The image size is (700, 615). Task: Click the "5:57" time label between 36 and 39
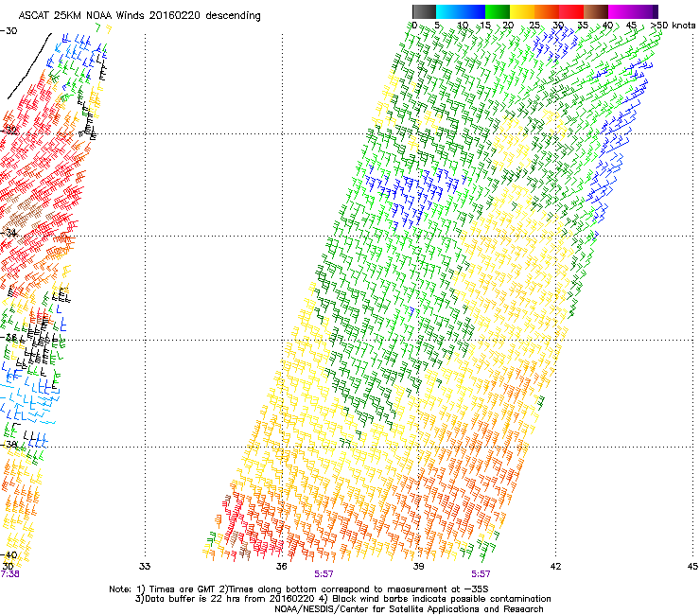(324, 574)
